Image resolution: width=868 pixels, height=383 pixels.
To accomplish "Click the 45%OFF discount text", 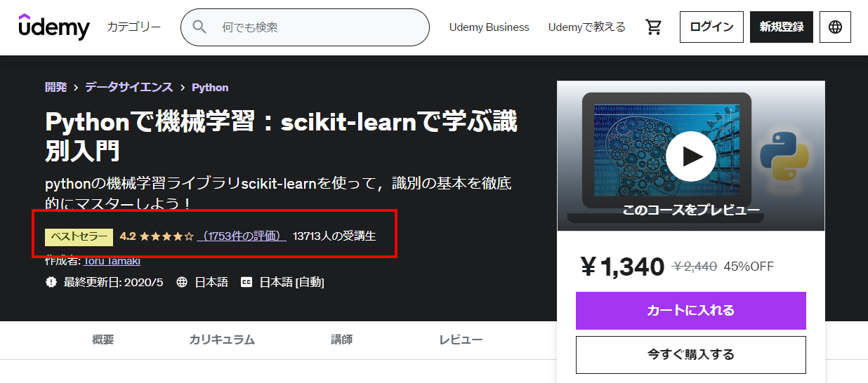I will tap(749, 267).
